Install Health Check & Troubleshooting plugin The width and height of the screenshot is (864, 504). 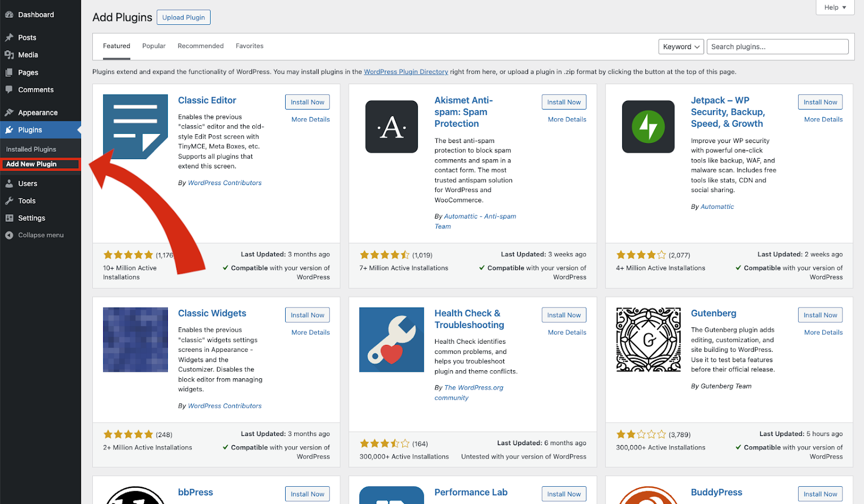click(x=564, y=315)
